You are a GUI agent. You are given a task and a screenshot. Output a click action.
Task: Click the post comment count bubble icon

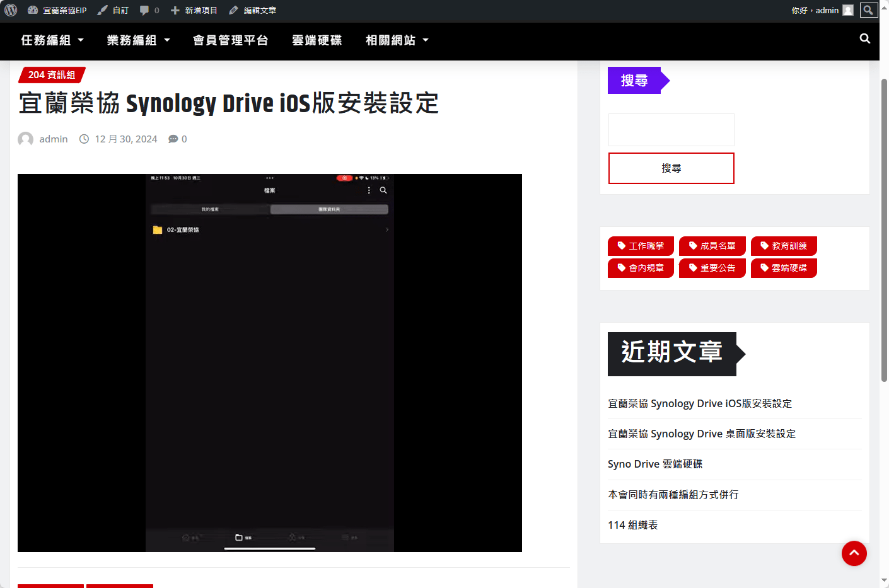click(x=173, y=139)
